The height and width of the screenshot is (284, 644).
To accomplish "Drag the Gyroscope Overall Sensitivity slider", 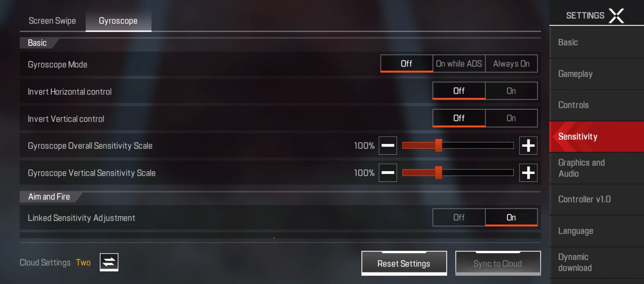I will tap(437, 145).
